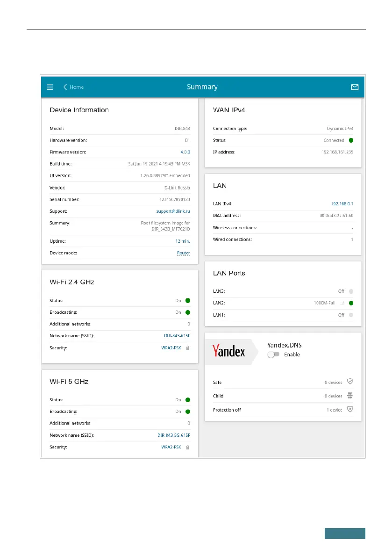This screenshot has height=557, width=392.
Task: Click the LAN2 green status indicator
Action: coord(351,303)
